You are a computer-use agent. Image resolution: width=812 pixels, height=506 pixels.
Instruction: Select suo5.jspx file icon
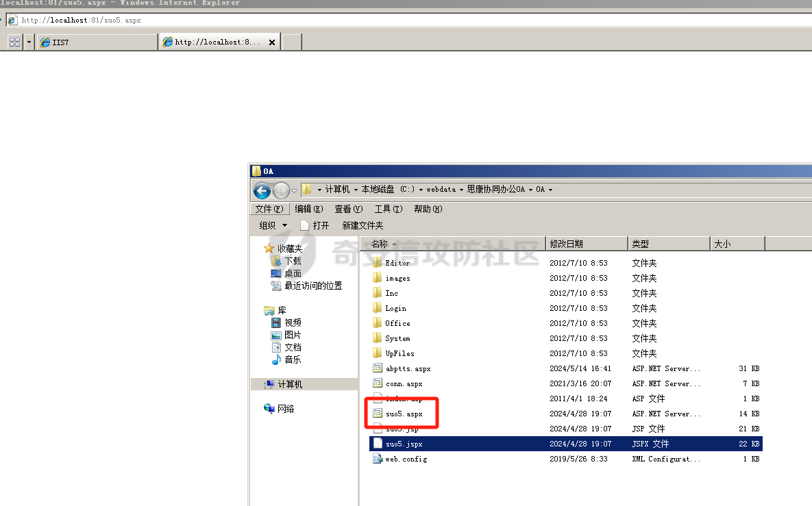[x=378, y=444]
